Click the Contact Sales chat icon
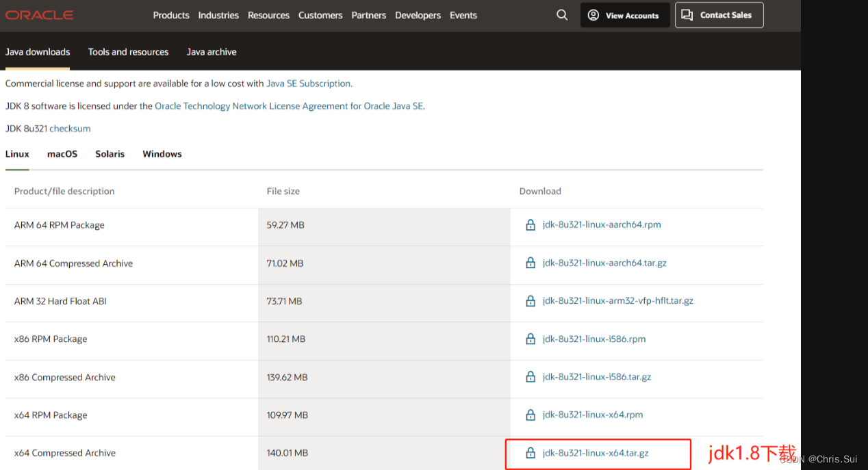Viewport: 868px width, 470px height. [x=687, y=14]
